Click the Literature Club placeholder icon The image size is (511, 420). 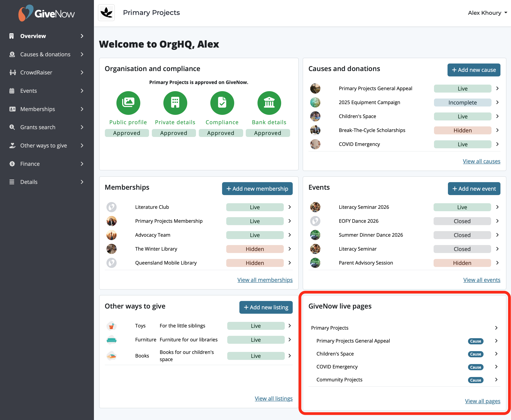coord(111,207)
